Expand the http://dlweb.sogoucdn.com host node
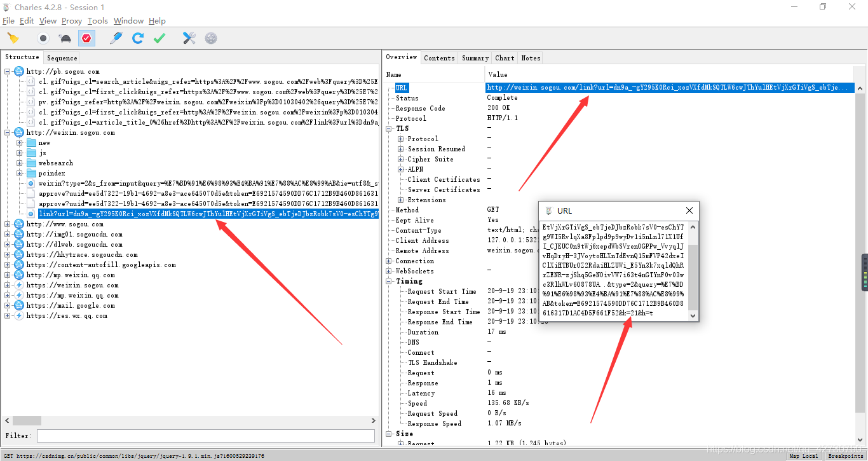 click(x=8, y=244)
